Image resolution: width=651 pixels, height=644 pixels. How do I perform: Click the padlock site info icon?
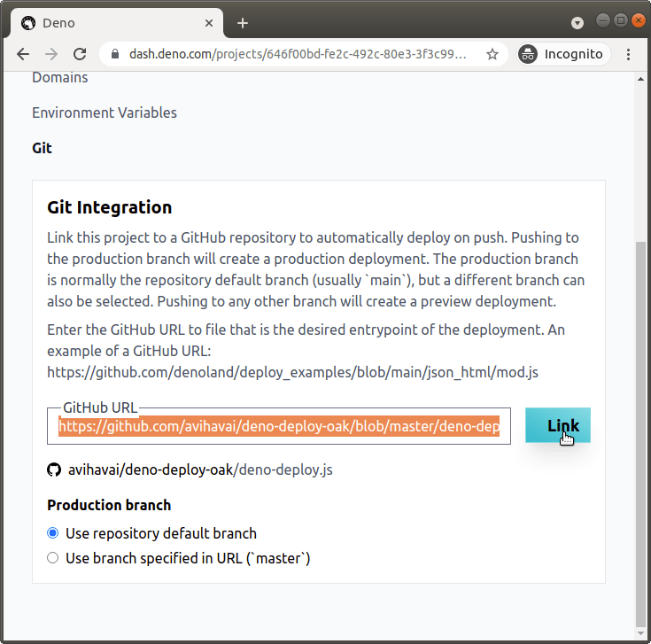115,54
